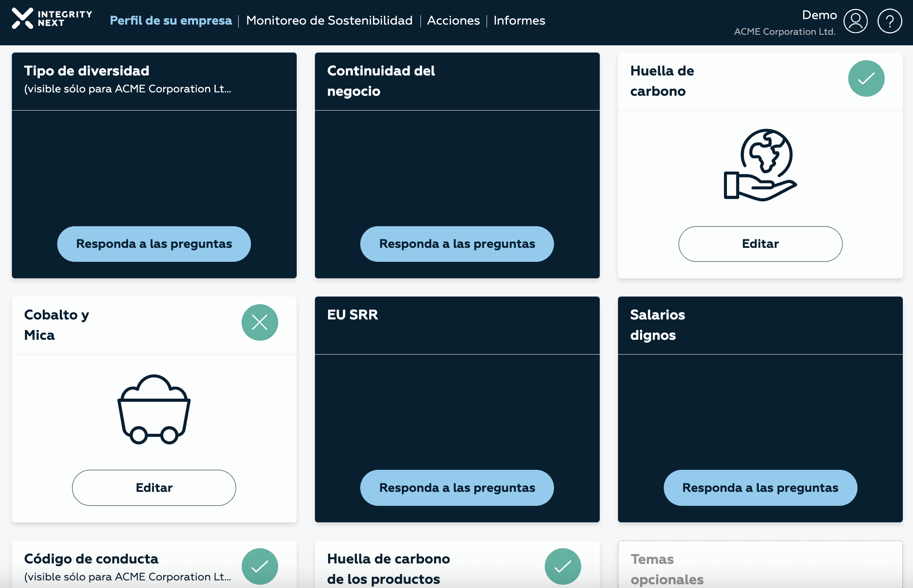Go to the Acciones menu

coord(453,20)
